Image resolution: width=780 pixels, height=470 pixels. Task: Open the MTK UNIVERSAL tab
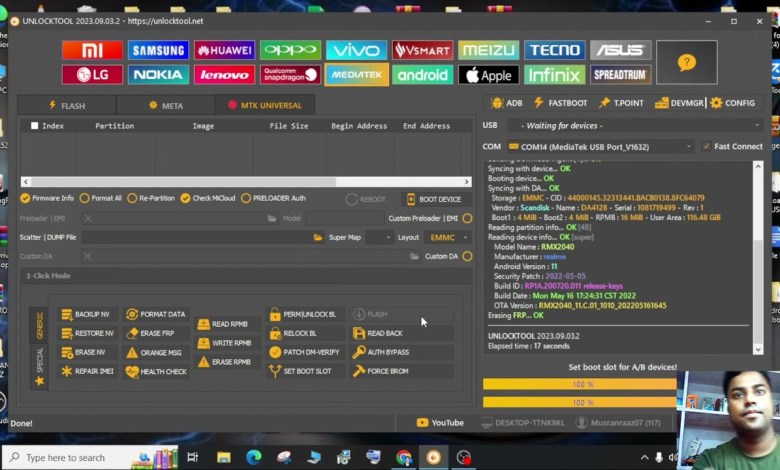pyautogui.click(x=265, y=105)
